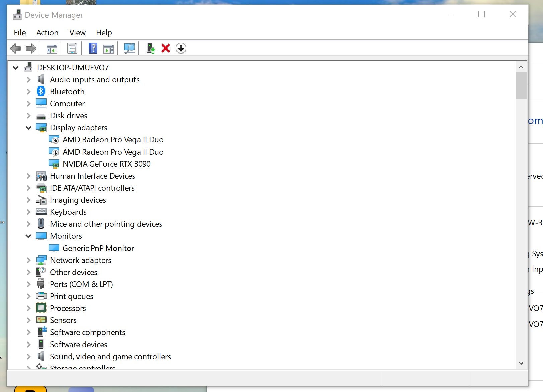This screenshot has width=543, height=392.
Task: Select the first AMD Radeon Pro Vega II Duo
Action: (113, 140)
